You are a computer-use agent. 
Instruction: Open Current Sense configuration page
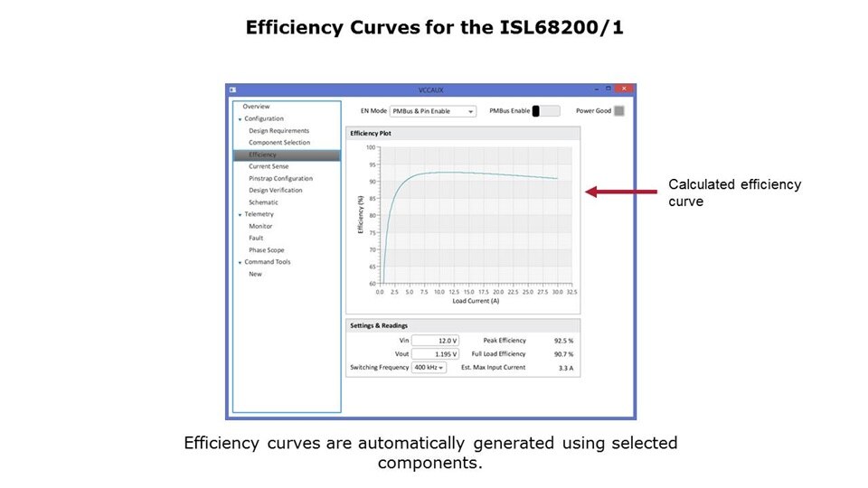pyautogui.click(x=269, y=166)
